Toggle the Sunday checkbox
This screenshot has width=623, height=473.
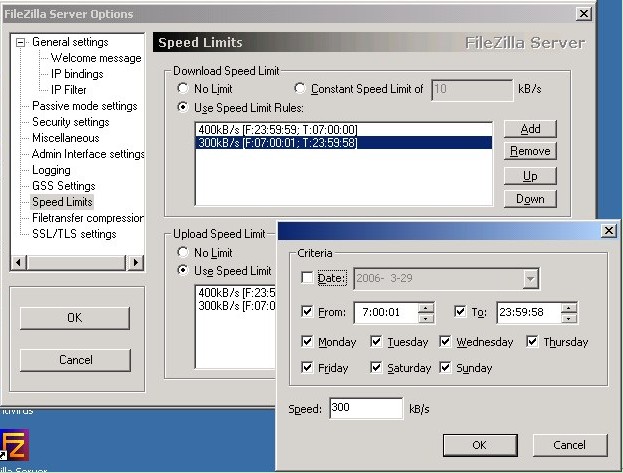point(445,368)
